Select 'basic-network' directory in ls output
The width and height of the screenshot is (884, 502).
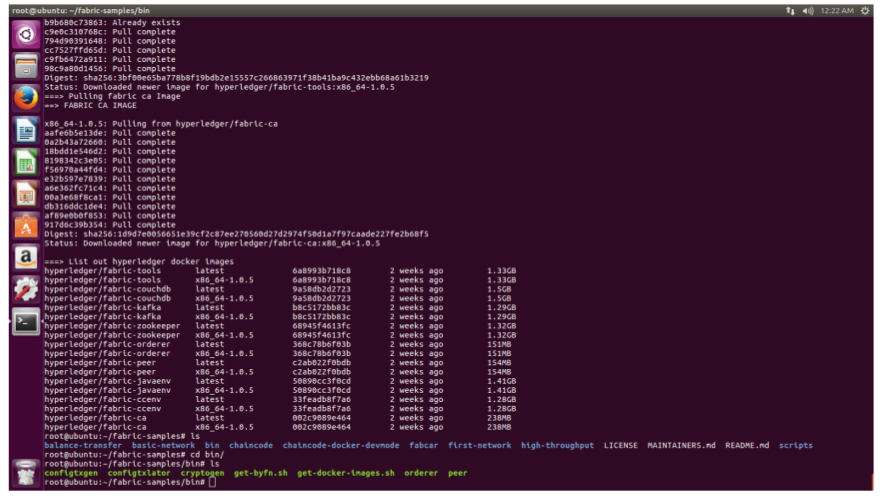click(163, 446)
